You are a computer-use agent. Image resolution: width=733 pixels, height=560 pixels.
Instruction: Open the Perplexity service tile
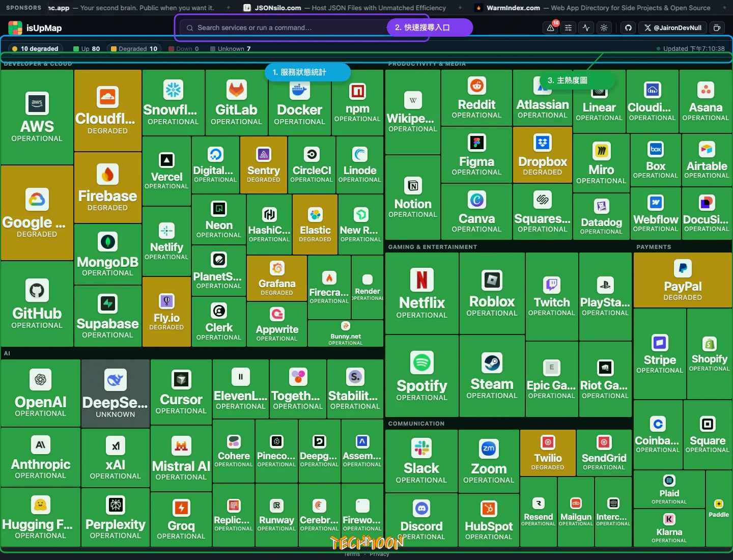click(x=116, y=517)
